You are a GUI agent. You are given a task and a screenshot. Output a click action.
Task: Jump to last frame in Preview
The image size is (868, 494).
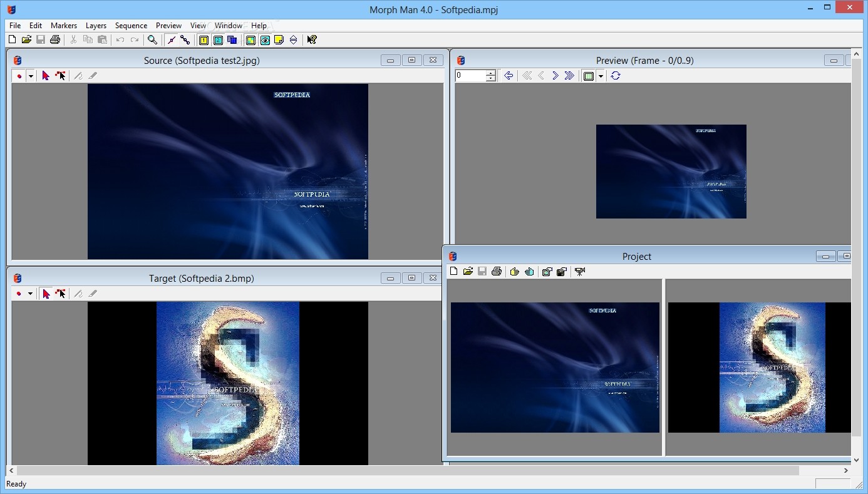[569, 76]
